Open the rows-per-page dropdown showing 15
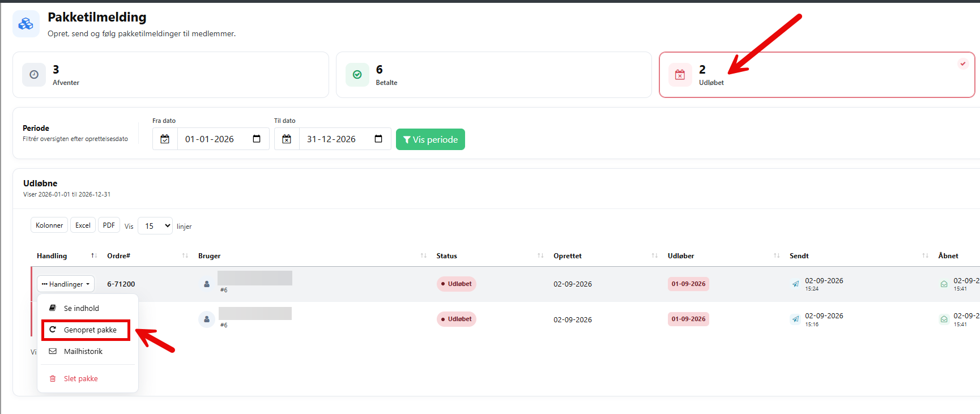Image resolution: width=980 pixels, height=414 pixels. coord(155,226)
